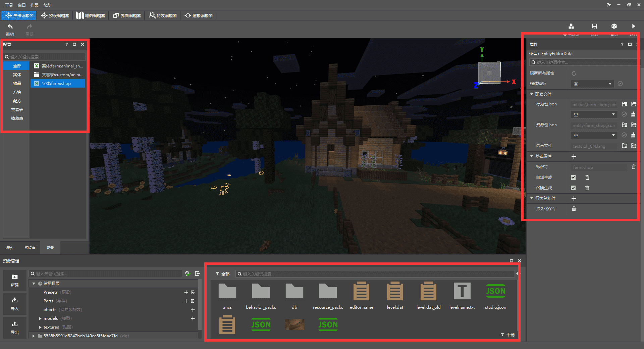Switch to the 界面编辑器 tab

click(127, 15)
